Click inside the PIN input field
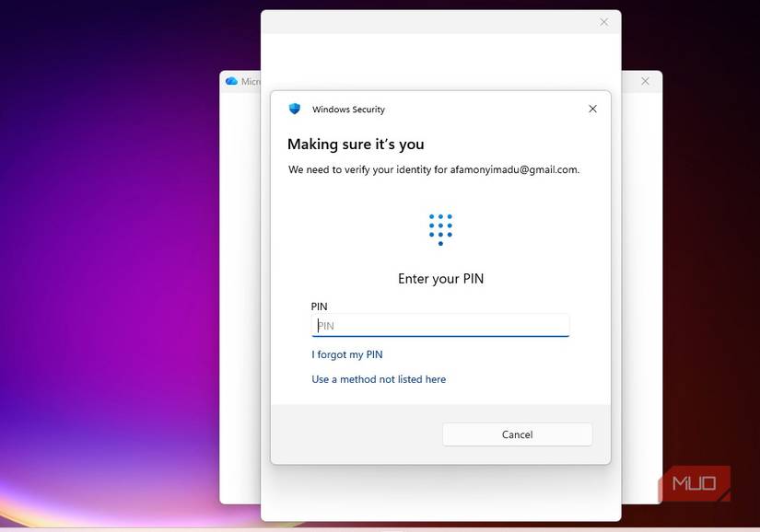Viewport: 760px width, 532px height. [x=439, y=325]
